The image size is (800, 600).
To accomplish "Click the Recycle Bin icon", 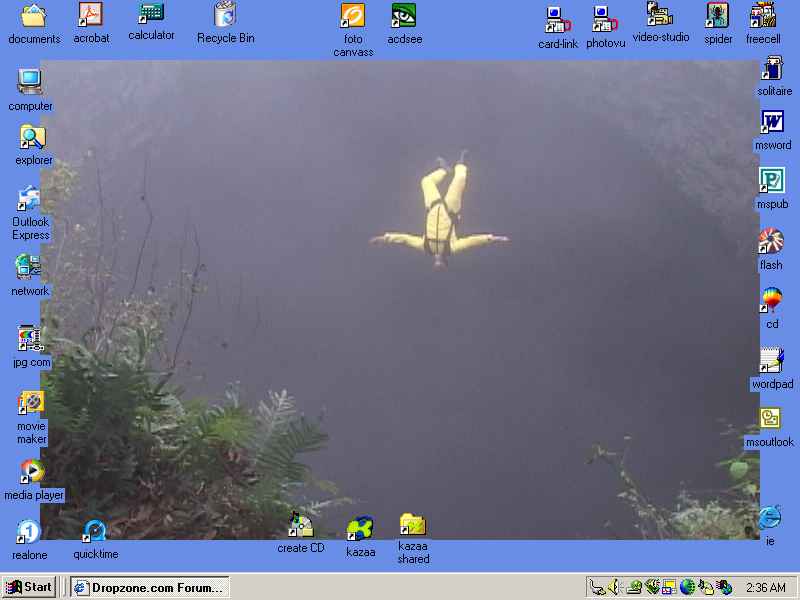I will coord(225,15).
